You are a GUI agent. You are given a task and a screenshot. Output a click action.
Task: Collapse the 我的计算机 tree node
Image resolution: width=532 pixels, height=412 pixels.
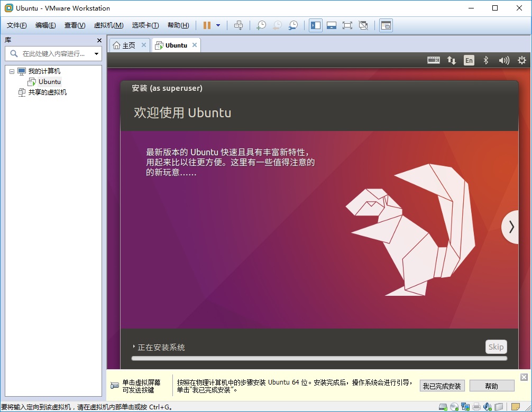point(12,71)
